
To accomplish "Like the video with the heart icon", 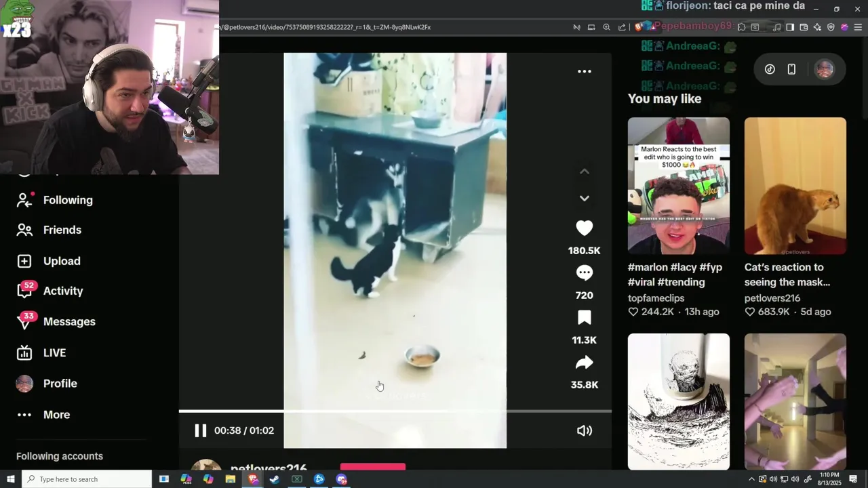I will pyautogui.click(x=584, y=228).
